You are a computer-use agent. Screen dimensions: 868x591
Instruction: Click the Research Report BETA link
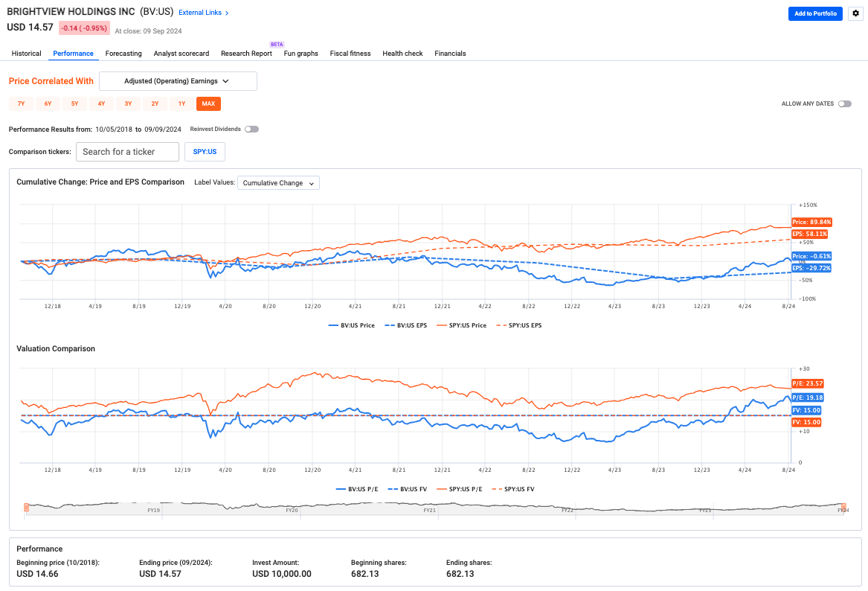(246, 53)
